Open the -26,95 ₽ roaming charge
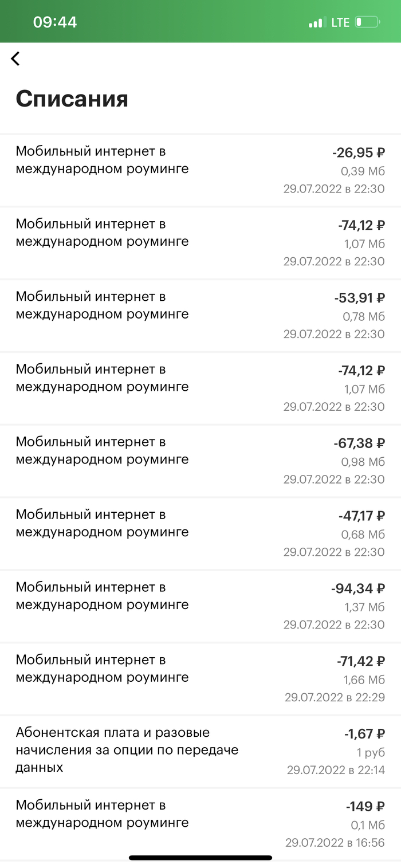 200,170
